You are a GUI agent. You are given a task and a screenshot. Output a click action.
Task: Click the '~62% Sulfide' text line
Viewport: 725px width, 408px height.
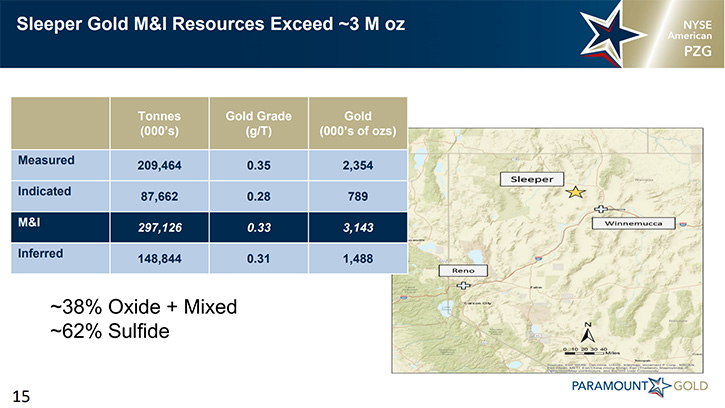click(x=110, y=331)
